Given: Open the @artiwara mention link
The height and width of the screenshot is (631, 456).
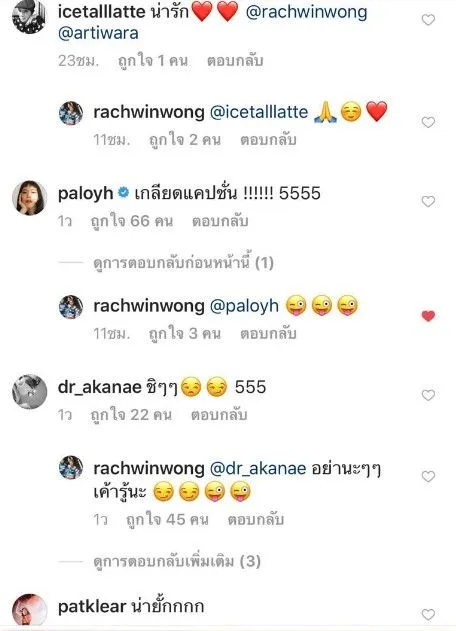Looking at the screenshot, I should [98, 33].
